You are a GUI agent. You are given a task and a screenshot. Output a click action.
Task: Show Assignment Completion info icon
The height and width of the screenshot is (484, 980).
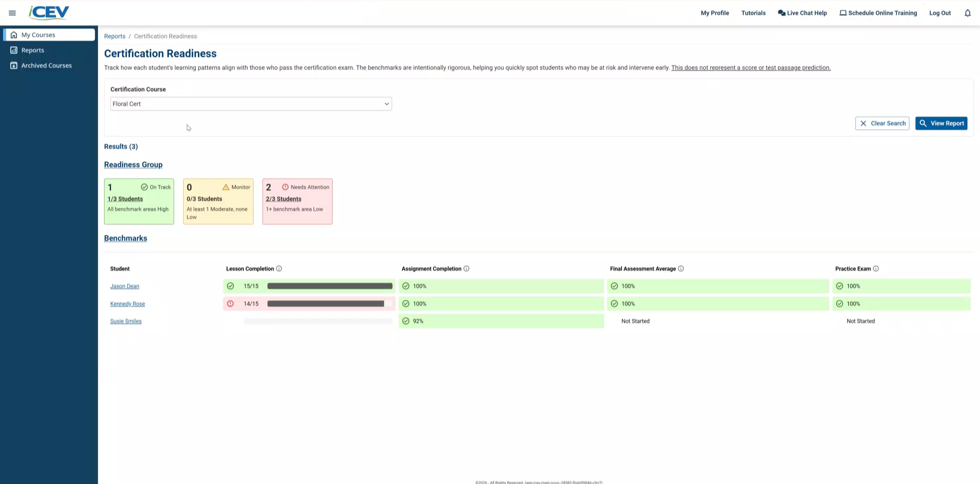(x=467, y=269)
